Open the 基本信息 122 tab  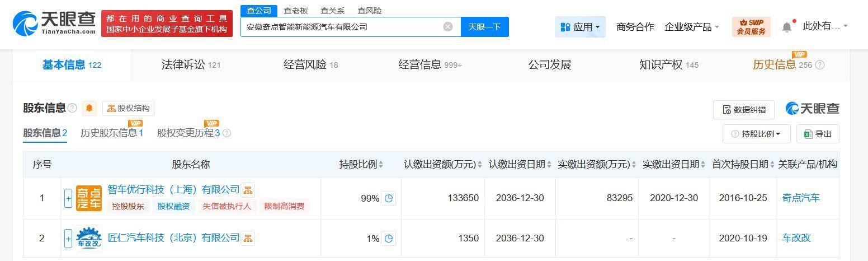(72, 65)
